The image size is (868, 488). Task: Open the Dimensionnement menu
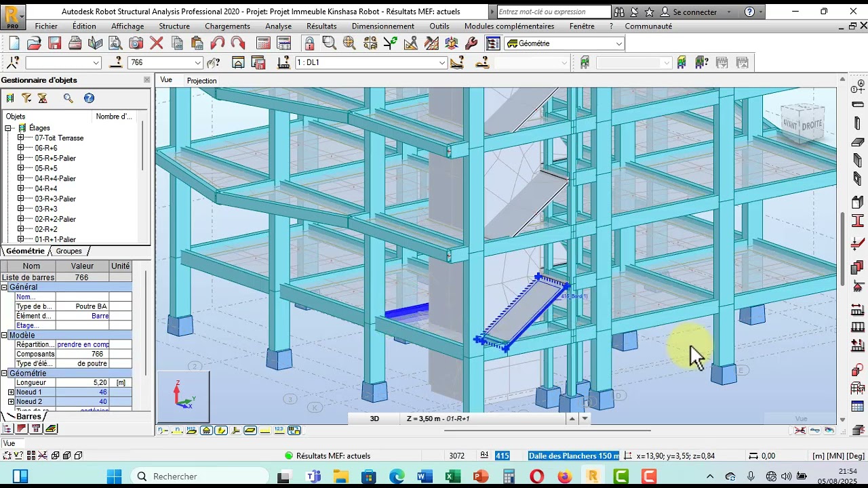[x=383, y=26]
